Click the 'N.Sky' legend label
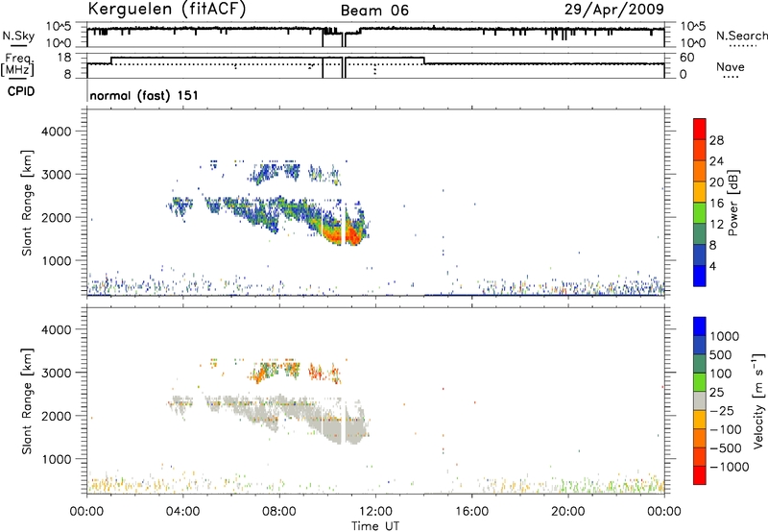The height and width of the screenshot is (532, 768). point(18,36)
